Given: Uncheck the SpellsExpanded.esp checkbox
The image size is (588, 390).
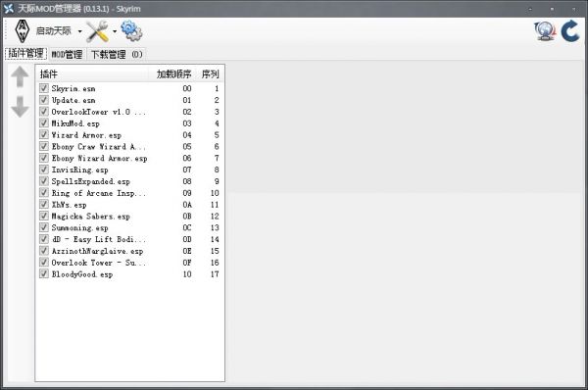Looking at the screenshot, I should click(x=44, y=181).
